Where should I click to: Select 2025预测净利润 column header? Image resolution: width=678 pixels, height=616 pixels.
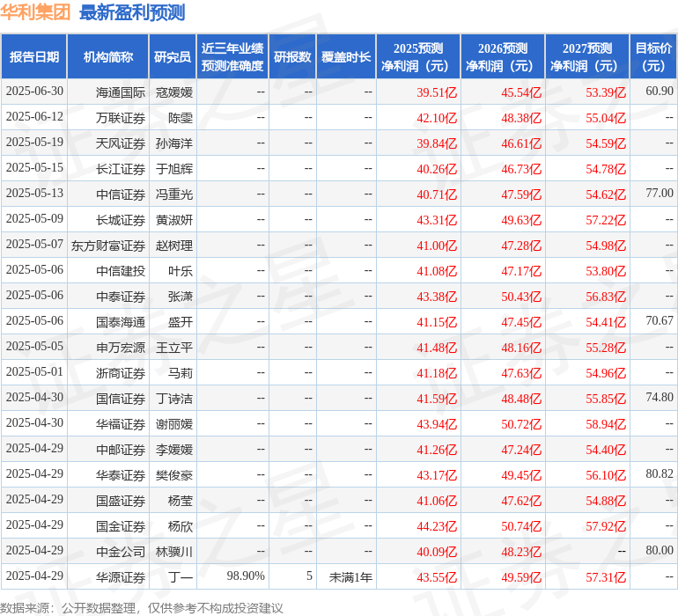[x=418, y=56]
